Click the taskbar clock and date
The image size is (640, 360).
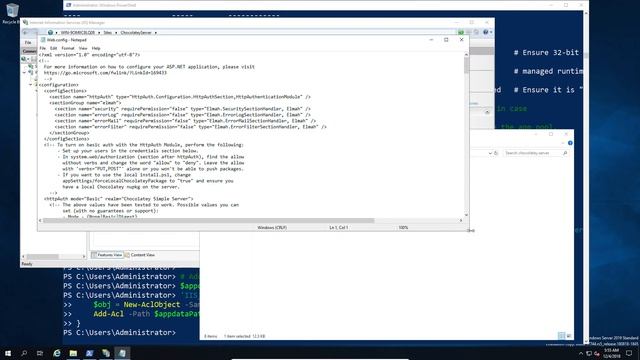coord(611,353)
